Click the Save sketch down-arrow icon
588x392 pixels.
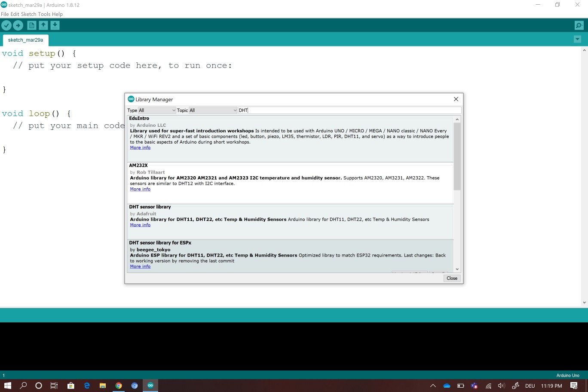[55, 25]
